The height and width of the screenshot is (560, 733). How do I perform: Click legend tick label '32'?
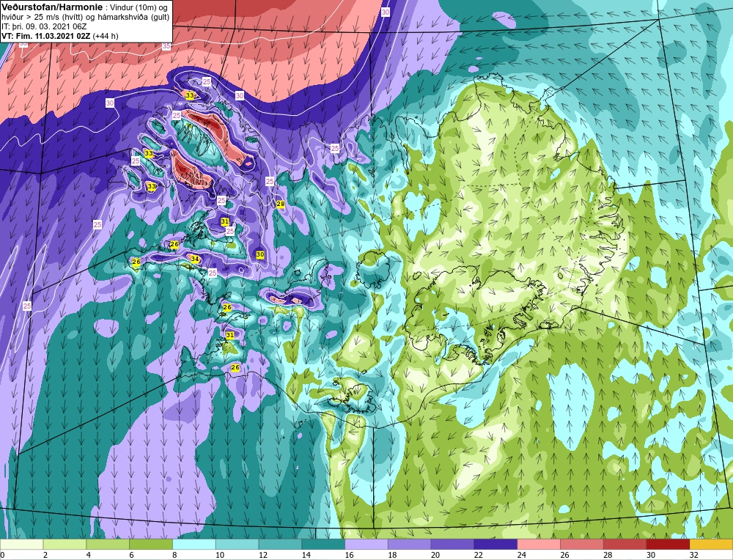pyautogui.click(x=693, y=555)
